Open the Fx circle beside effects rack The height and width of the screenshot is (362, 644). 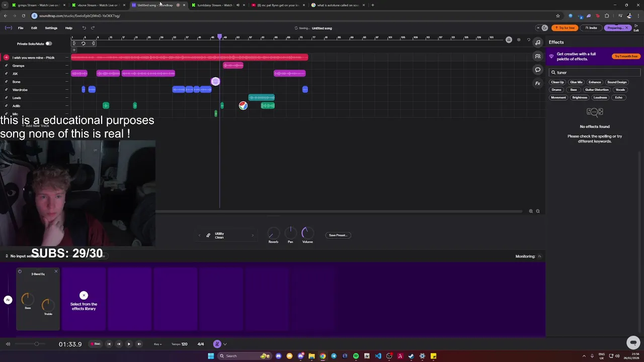click(8, 300)
